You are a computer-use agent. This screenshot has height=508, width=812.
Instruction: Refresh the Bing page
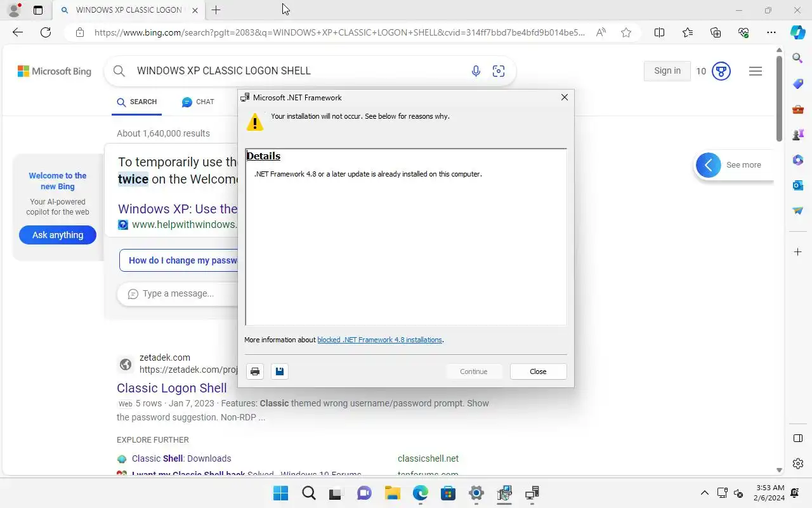click(x=46, y=32)
